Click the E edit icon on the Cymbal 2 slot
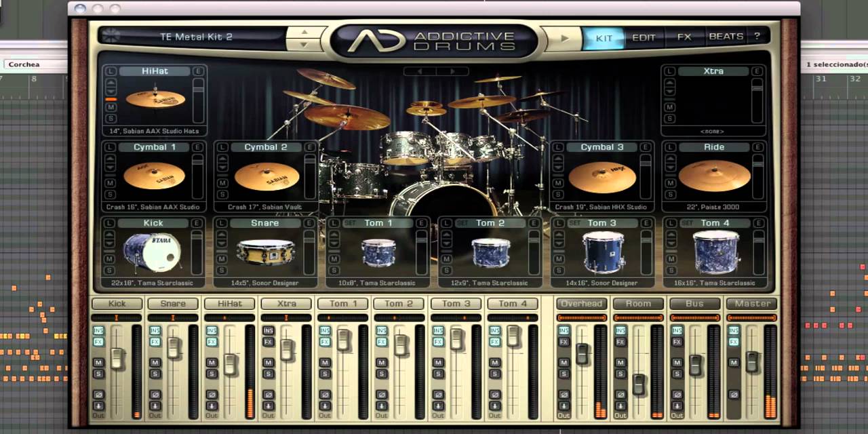Screen dimensions: 868x434 click(x=310, y=147)
